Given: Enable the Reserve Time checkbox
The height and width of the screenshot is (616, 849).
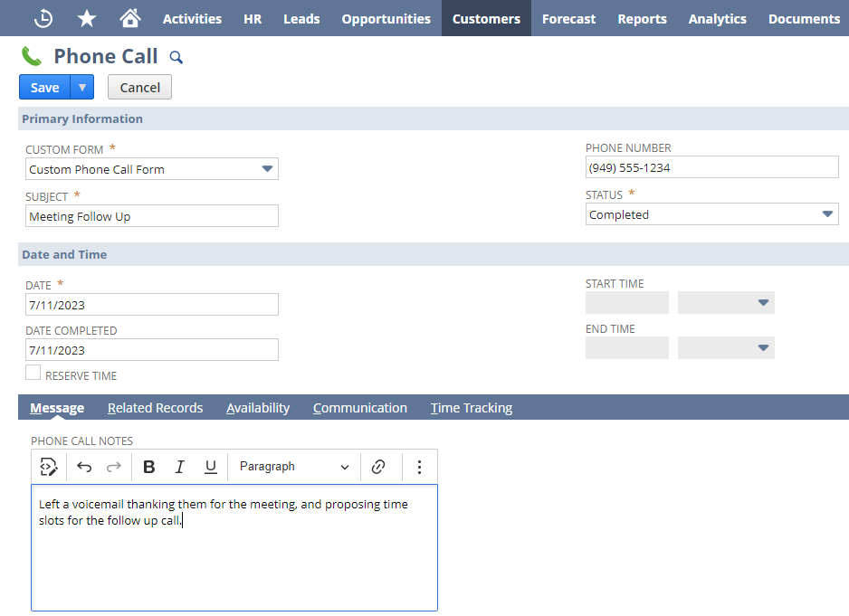Looking at the screenshot, I should pyautogui.click(x=33, y=373).
